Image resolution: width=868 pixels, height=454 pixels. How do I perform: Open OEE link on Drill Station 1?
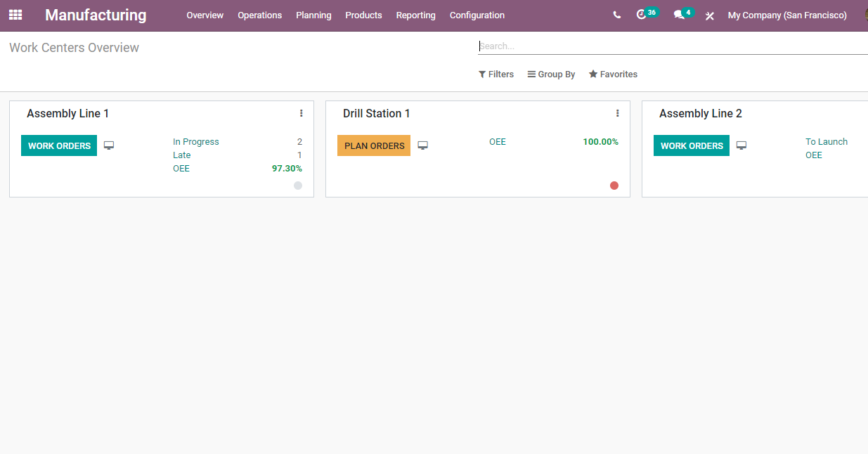click(x=498, y=142)
